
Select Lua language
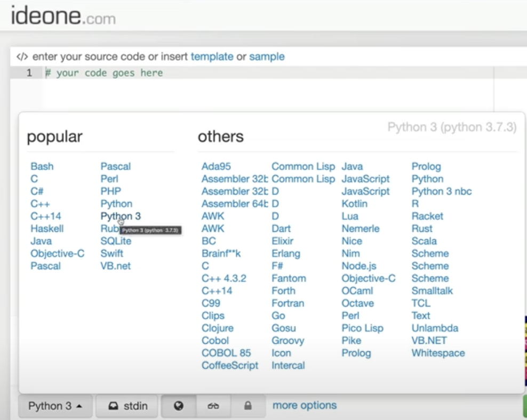[350, 216]
